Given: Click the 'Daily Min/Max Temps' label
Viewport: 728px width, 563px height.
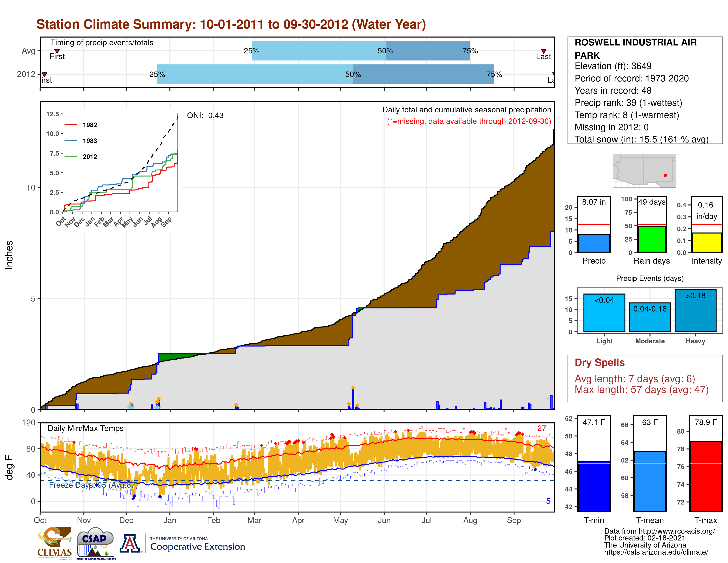Looking at the screenshot, I should tap(85, 428).
